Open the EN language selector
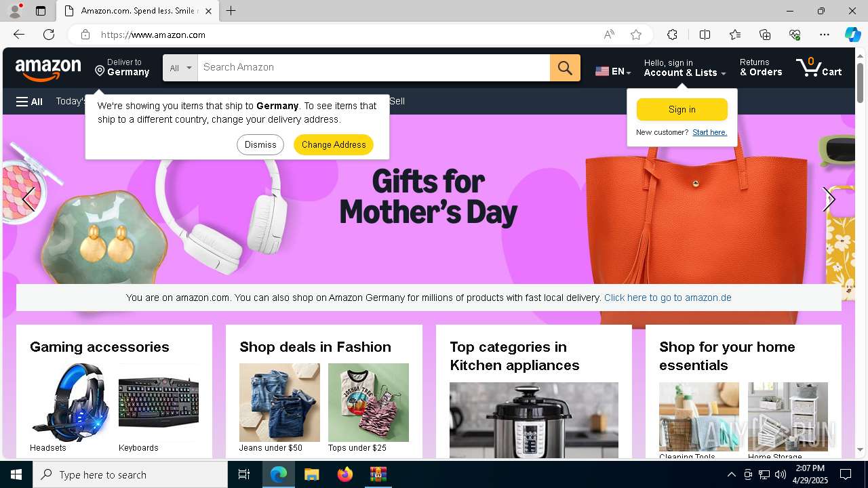868x488 pixels. tap(613, 71)
